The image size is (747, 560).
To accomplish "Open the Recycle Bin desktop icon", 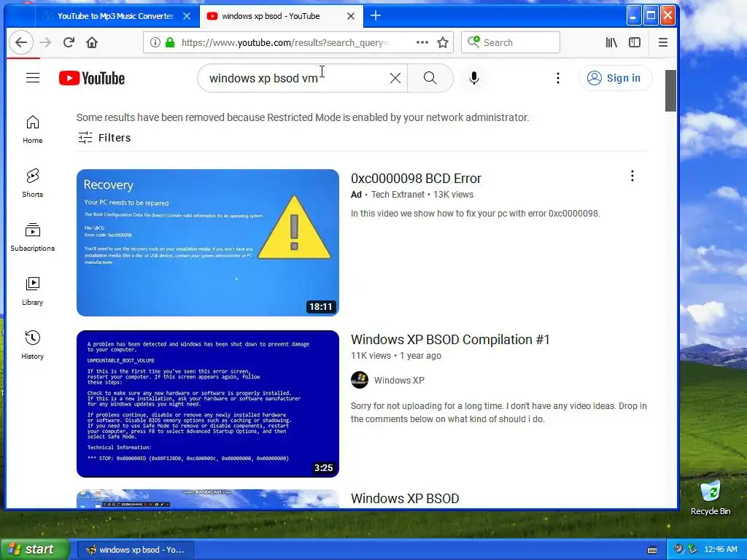I will pyautogui.click(x=711, y=498).
